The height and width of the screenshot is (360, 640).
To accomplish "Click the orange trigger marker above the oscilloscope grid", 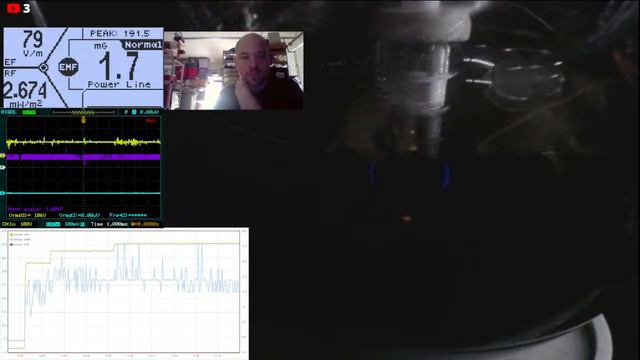I will (x=83, y=120).
